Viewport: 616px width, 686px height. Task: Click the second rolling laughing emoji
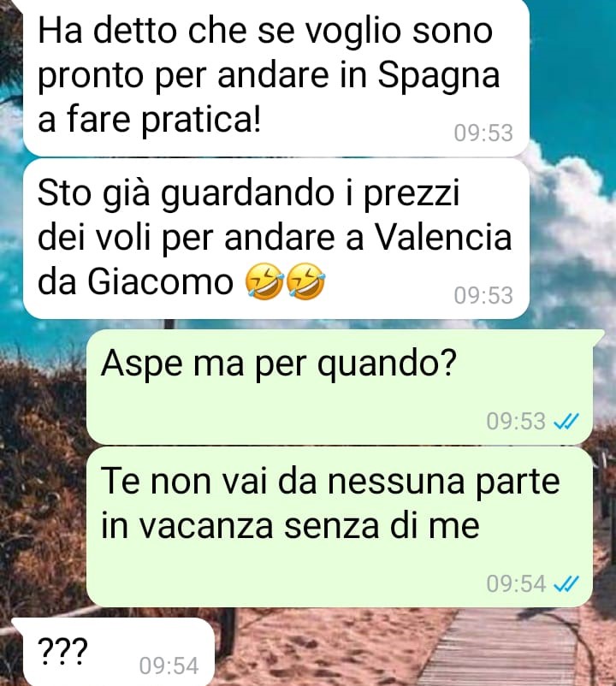click(x=305, y=281)
